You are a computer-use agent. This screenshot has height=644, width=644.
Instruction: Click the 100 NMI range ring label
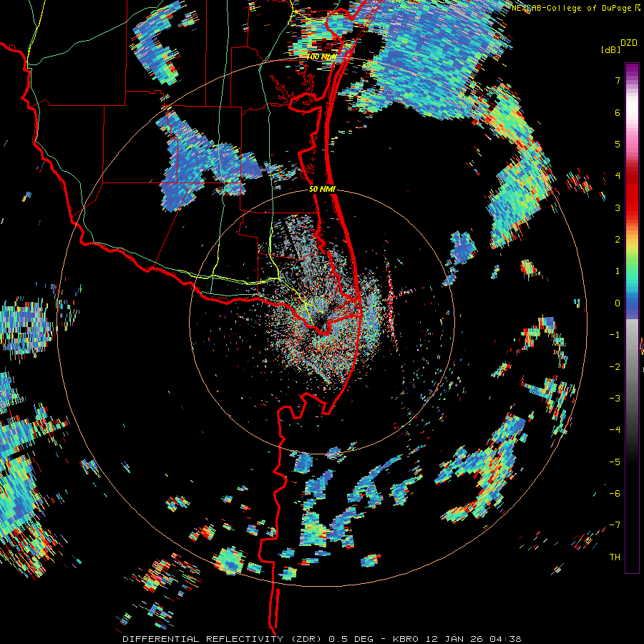[x=321, y=57]
